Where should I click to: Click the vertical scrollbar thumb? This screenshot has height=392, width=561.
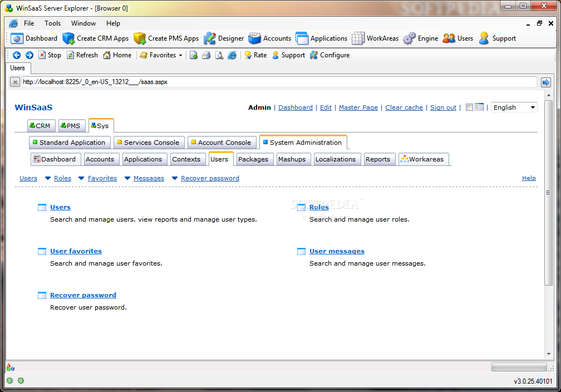549,193
